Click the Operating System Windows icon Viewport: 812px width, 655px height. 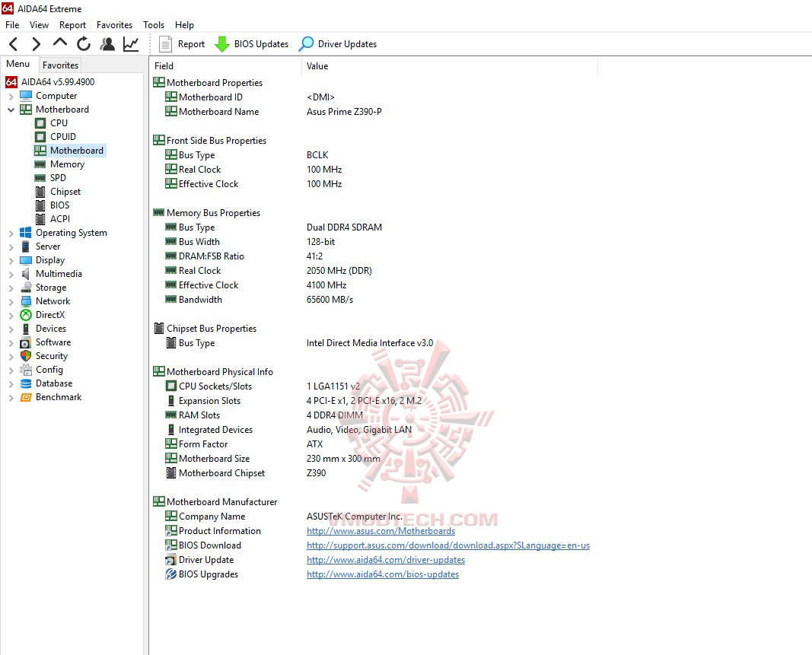coord(25,233)
